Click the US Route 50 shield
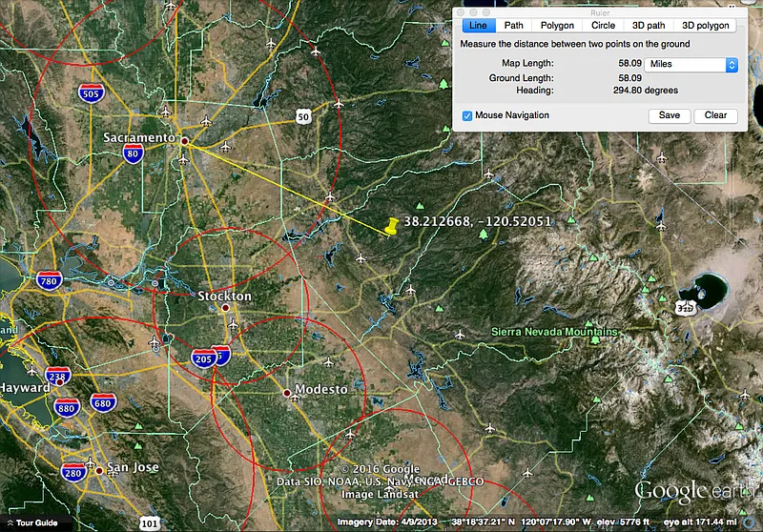This screenshot has width=763, height=532. pyautogui.click(x=302, y=116)
